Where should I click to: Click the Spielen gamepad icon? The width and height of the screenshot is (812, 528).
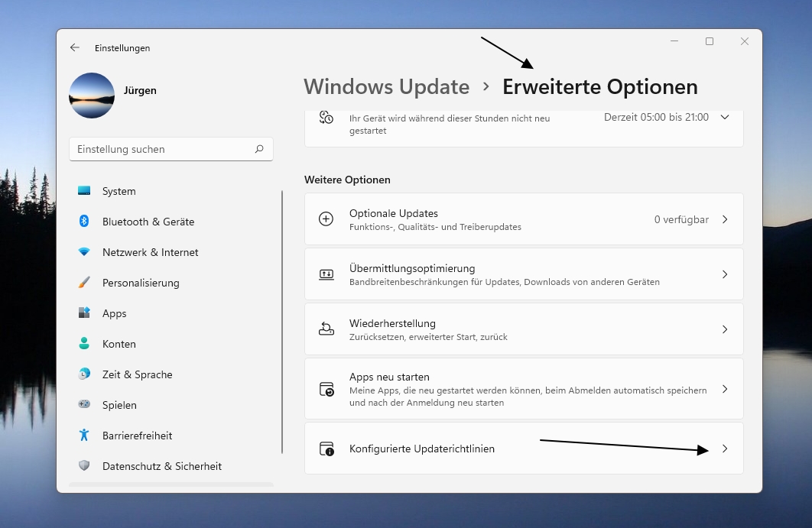[84, 405]
